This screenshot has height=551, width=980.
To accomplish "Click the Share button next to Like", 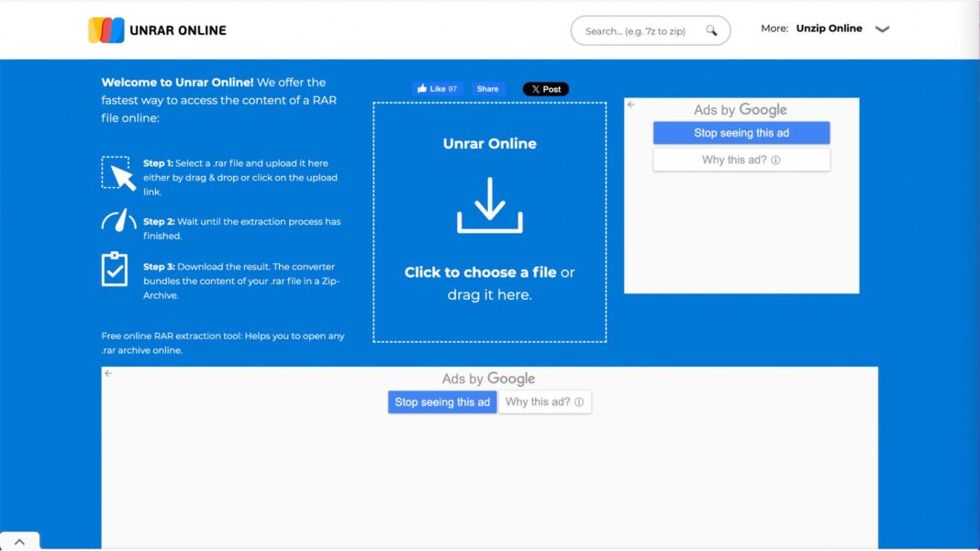I will pos(487,88).
